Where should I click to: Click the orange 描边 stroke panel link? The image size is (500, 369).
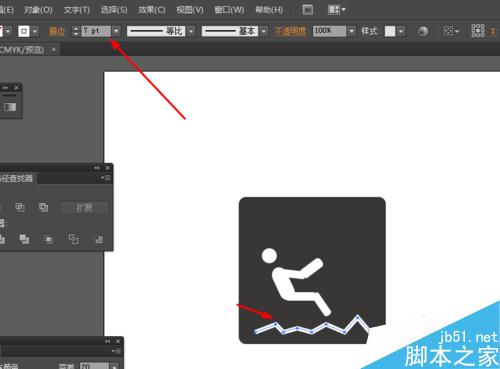57,31
